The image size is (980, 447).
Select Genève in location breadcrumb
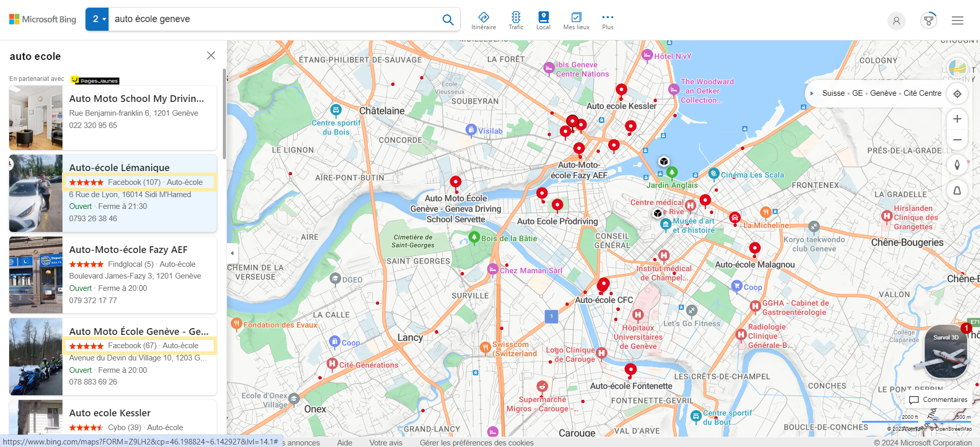click(883, 93)
